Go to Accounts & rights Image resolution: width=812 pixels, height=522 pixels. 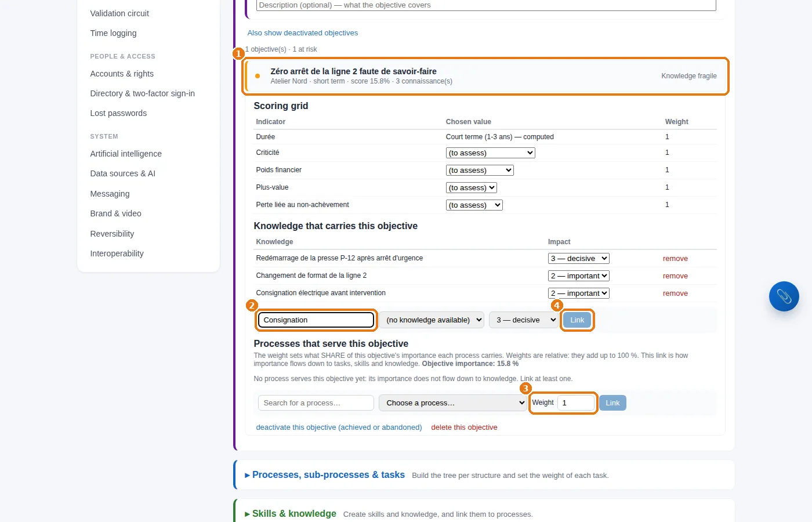click(122, 74)
